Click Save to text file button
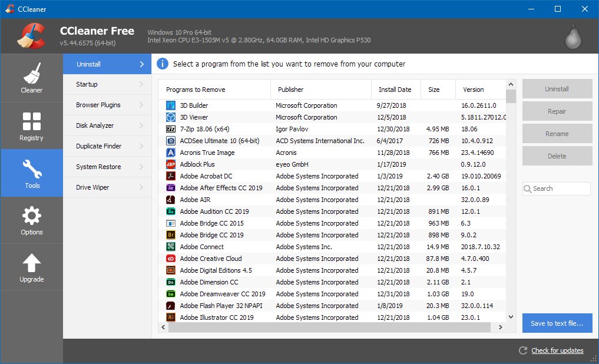 pyautogui.click(x=557, y=323)
